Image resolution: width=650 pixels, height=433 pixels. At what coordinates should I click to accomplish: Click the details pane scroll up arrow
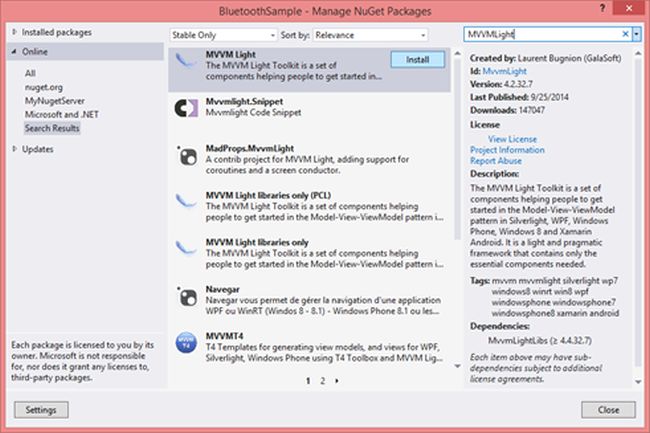coord(638,53)
